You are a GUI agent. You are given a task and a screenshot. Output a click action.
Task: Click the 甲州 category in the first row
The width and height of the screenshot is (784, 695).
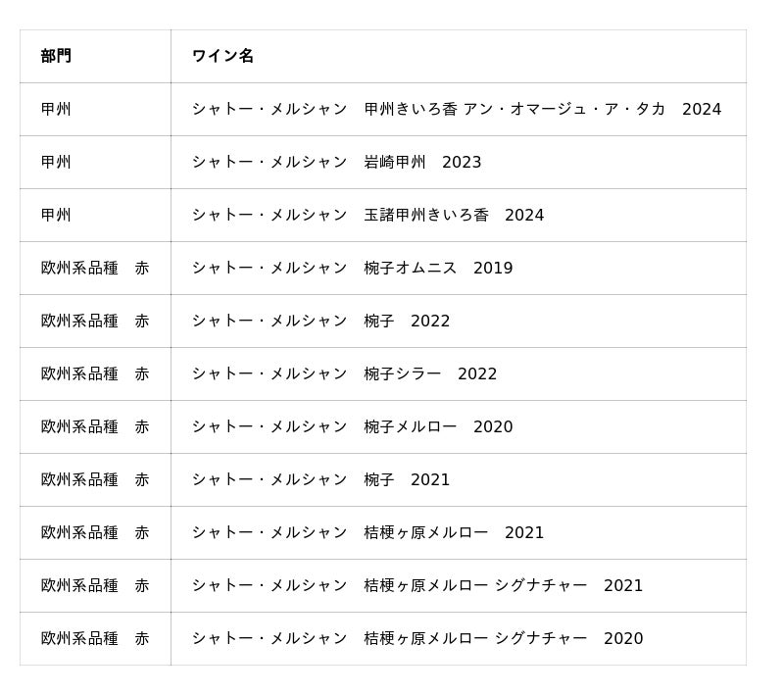pos(56,109)
